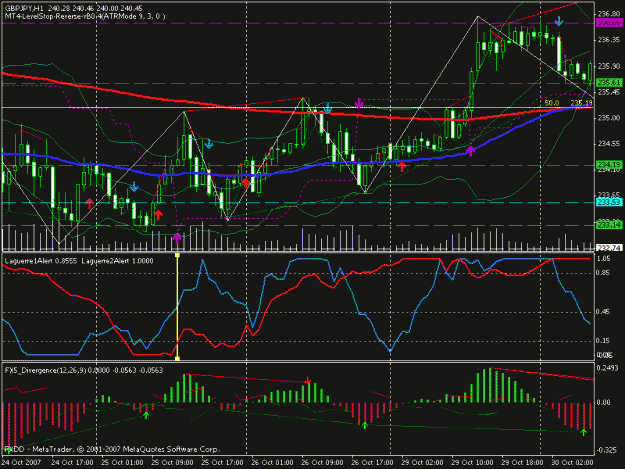Click the bottom handle of the yellow vertical line

177,358
